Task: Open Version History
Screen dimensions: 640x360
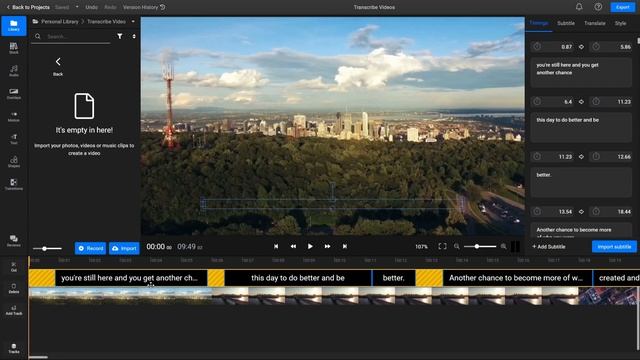Action: pos(144,7)
